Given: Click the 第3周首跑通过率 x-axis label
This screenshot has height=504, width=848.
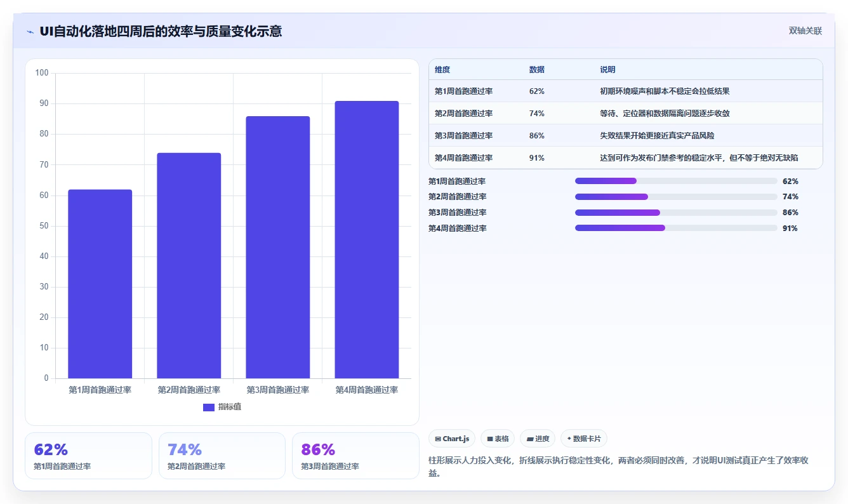Looking at the screenshot, I should click(x=278, y=390).
